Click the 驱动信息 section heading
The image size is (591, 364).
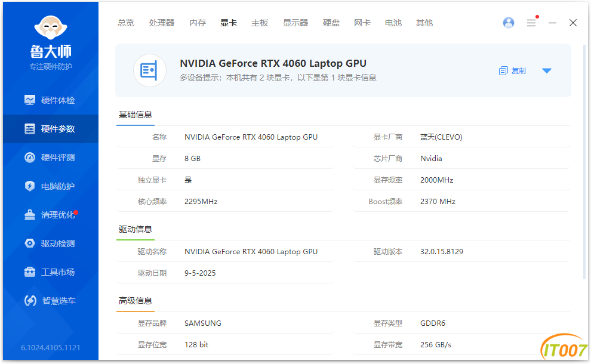point(136,230)
